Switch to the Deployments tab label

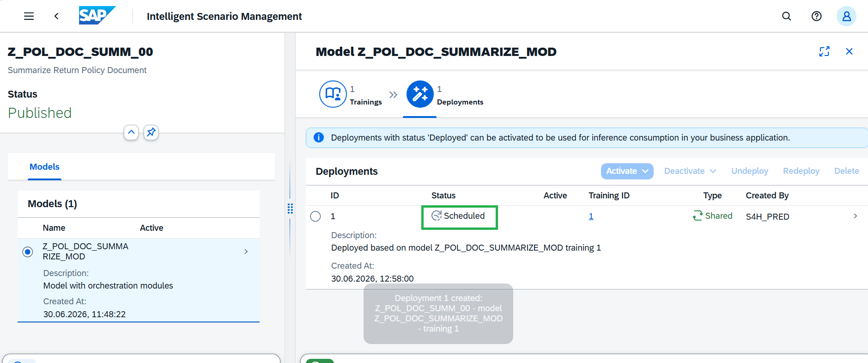tap(460, 102)
